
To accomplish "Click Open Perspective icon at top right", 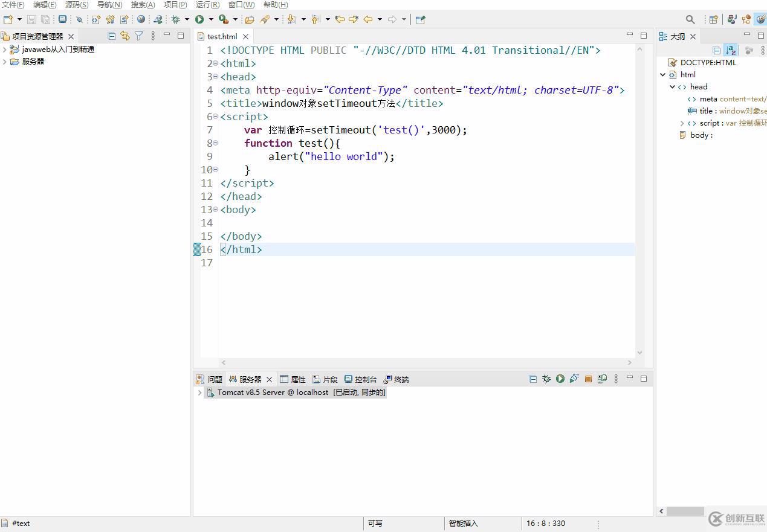I will [x=714, y=19].
